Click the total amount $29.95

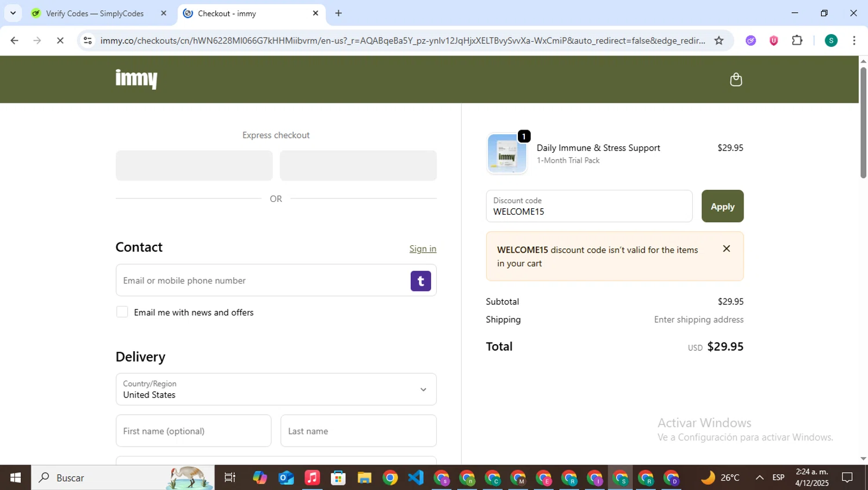(x=725, y=347)
